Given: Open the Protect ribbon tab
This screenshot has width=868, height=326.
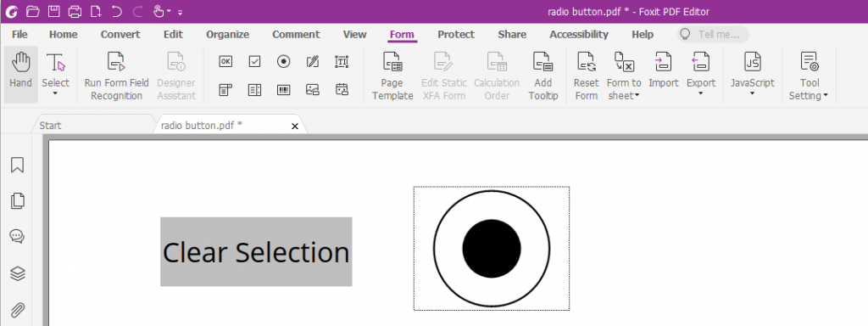Looking at the screenshot, I should click(455, 34).
